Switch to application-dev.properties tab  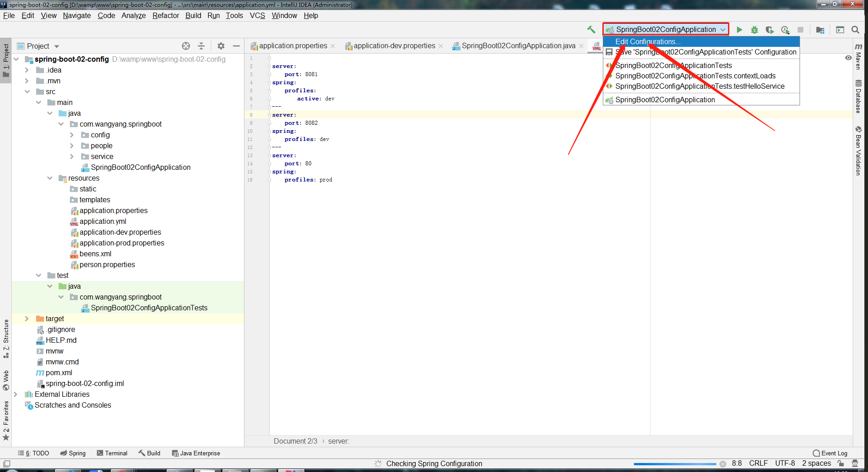tap(394, 46)
